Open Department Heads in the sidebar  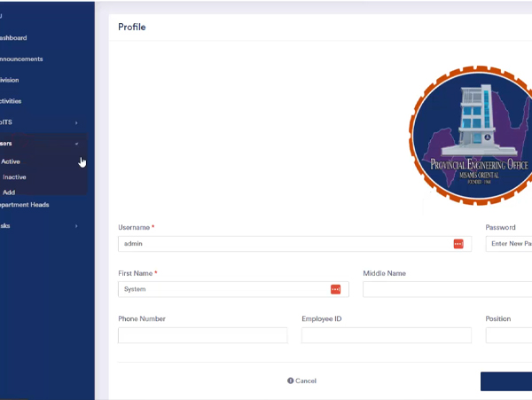[x=25, y=205]
